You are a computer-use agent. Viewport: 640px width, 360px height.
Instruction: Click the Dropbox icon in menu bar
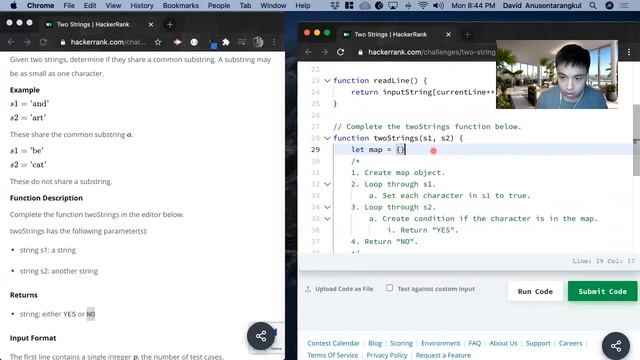[335, 5]
